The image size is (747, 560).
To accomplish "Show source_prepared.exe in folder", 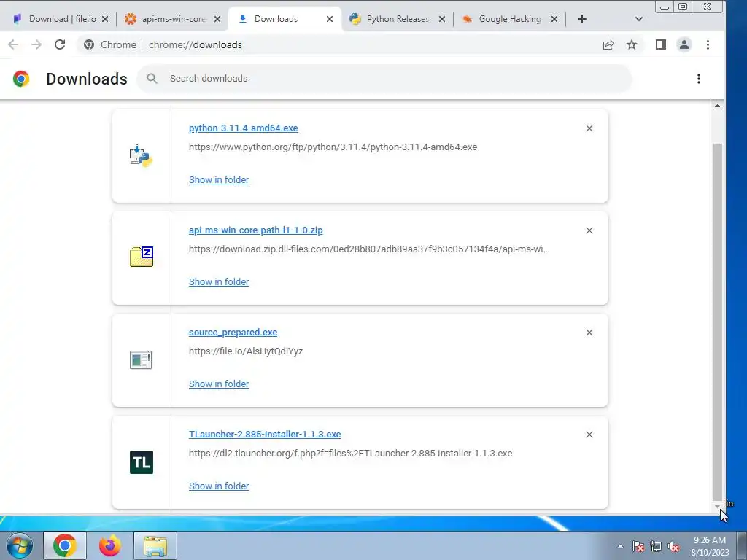I will (x=219, y=384).
